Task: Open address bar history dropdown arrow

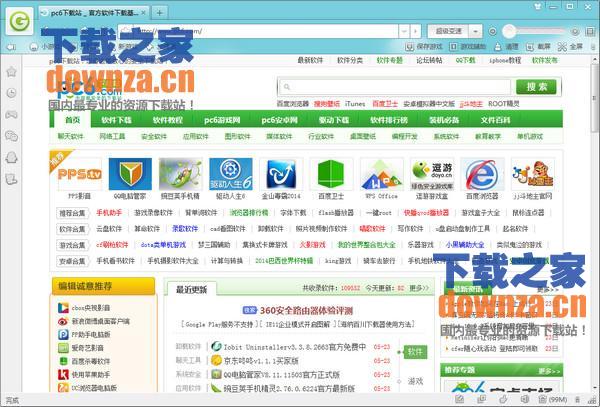Action: click(404, 31)
